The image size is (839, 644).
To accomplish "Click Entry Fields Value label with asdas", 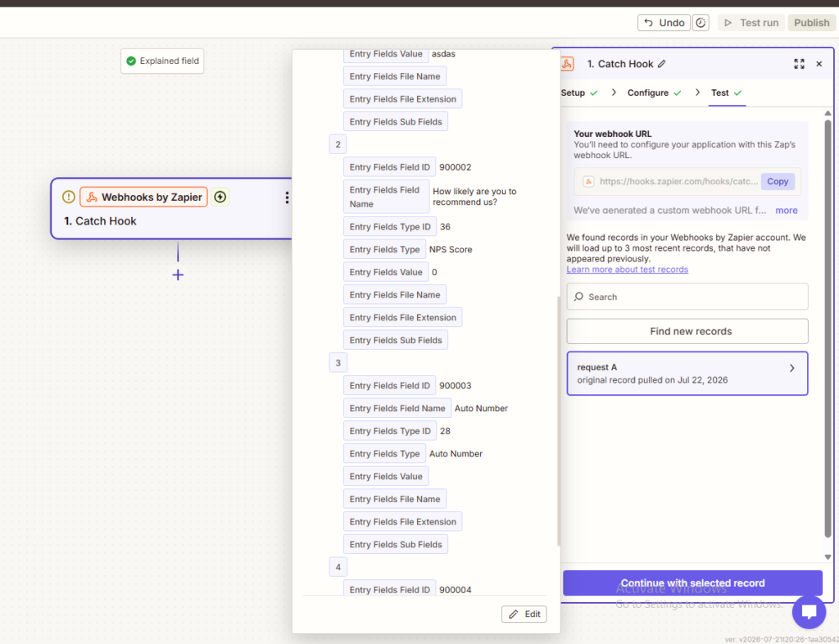I will (386, 54).
